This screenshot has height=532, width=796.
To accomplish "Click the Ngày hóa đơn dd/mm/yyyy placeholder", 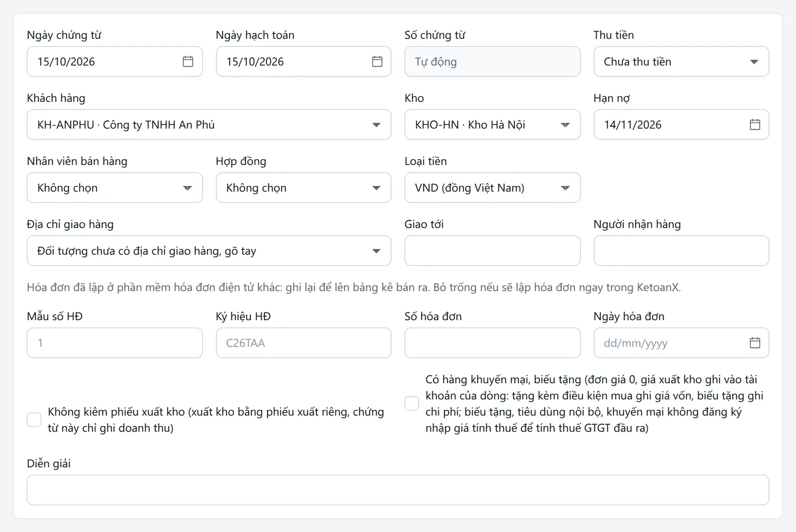I will (x=635, y=343).
